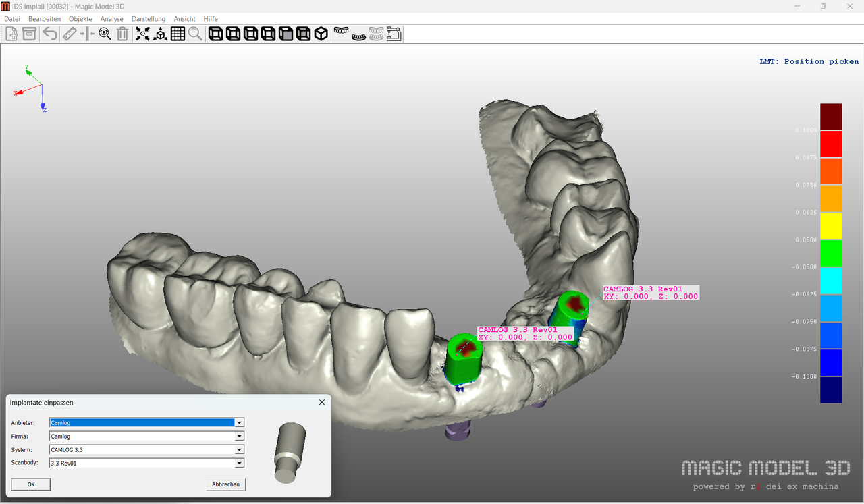The image size is (864, 504).
Task: Show the upper jaw teeth icon
Action: point(342,32)
